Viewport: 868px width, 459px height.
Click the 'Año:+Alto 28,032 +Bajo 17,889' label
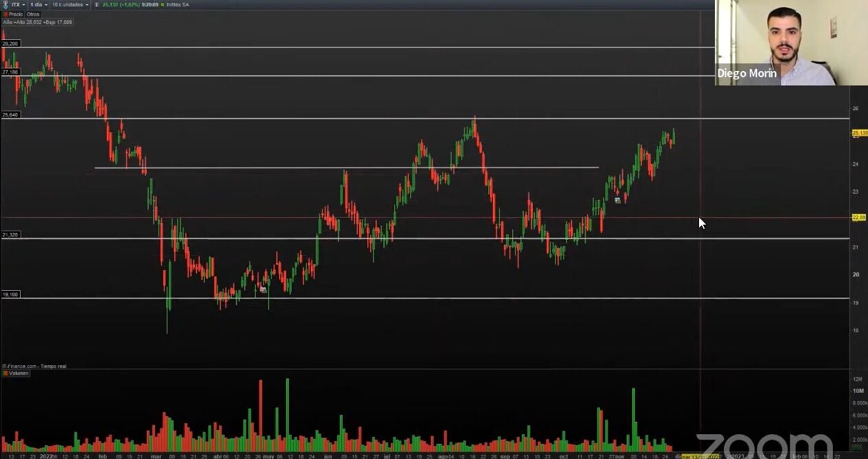(37, 22)
